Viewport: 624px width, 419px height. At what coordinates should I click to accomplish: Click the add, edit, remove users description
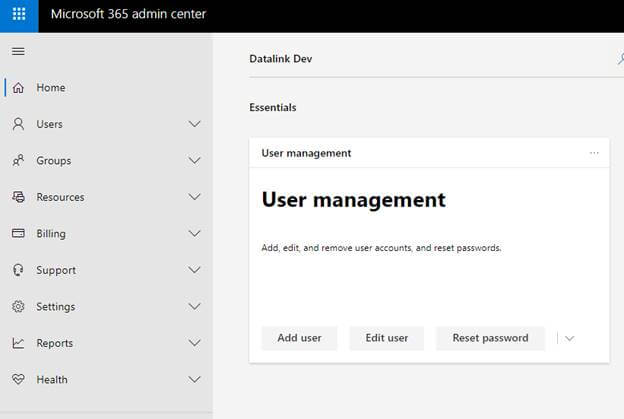click(381, 248)
